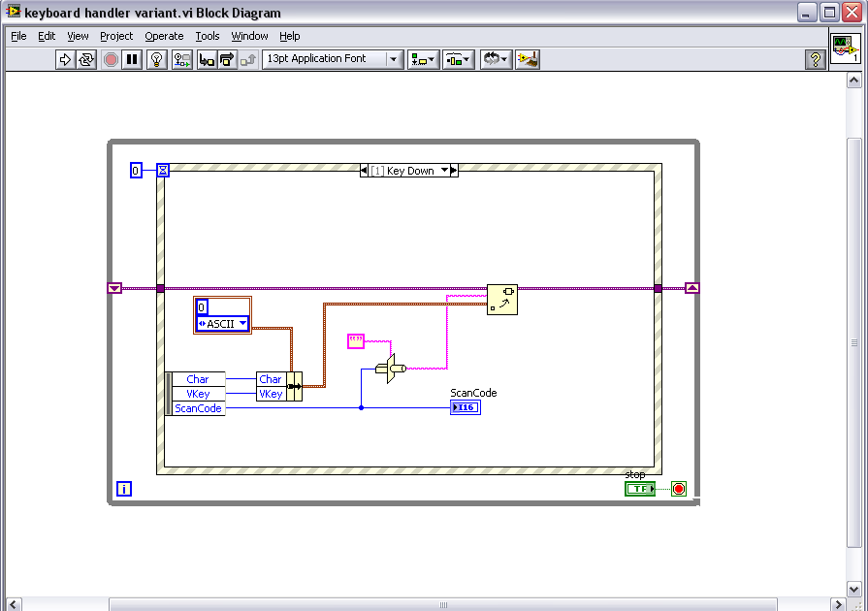
Task: Click the loop iteration terminal inside the loop
Action: point(123,489)
